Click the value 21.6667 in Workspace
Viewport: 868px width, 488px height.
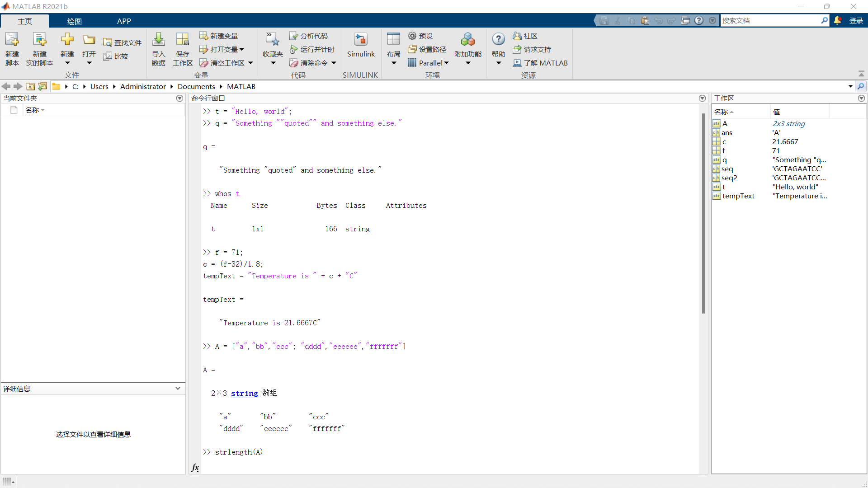[x=785, y=141]
